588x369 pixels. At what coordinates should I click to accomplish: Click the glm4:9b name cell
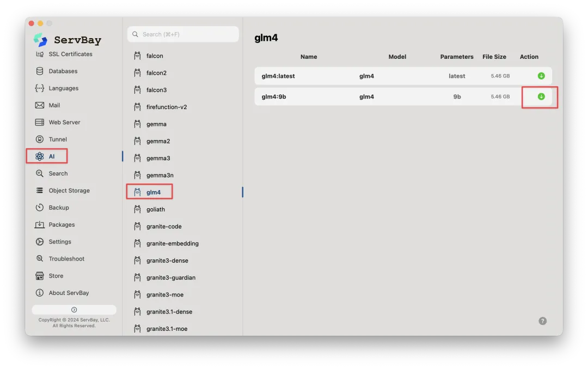point(274,96)
